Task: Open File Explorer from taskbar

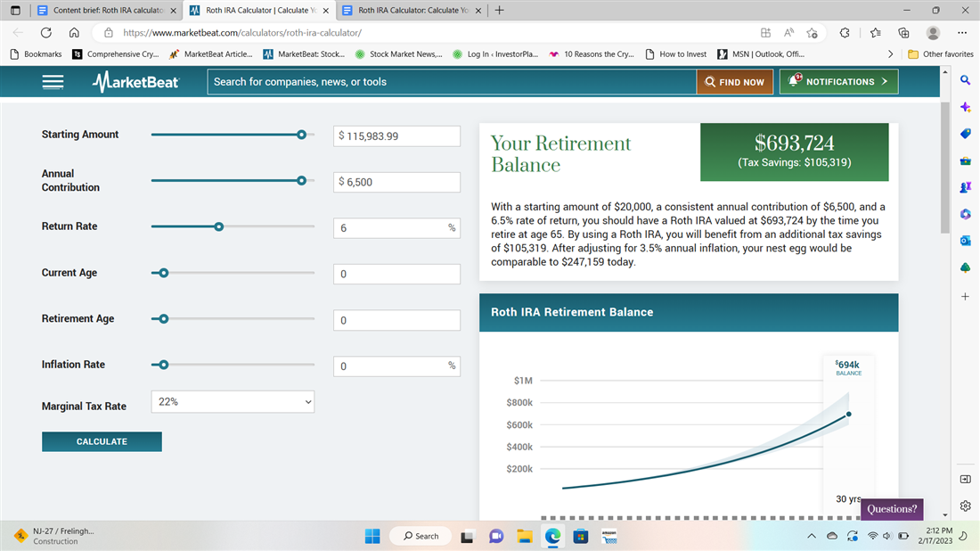Action: click(525, 536)
